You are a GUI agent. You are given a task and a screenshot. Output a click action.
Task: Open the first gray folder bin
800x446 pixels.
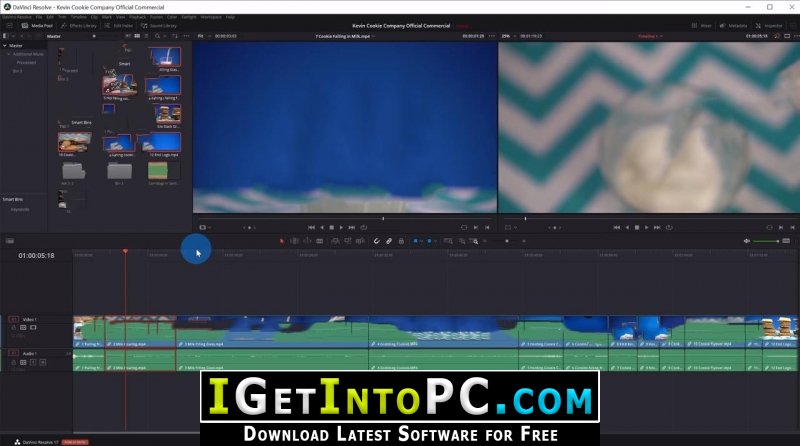point(73,171)
